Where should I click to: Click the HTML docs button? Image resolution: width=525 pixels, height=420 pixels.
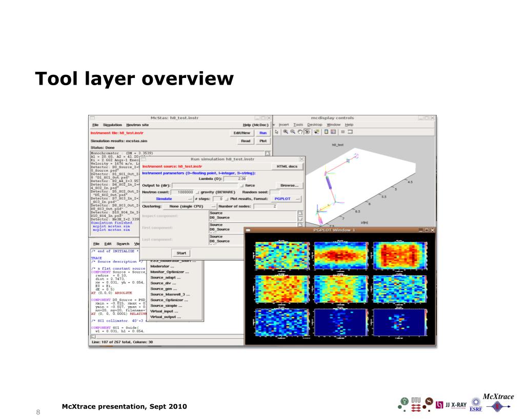coord(287,167)
